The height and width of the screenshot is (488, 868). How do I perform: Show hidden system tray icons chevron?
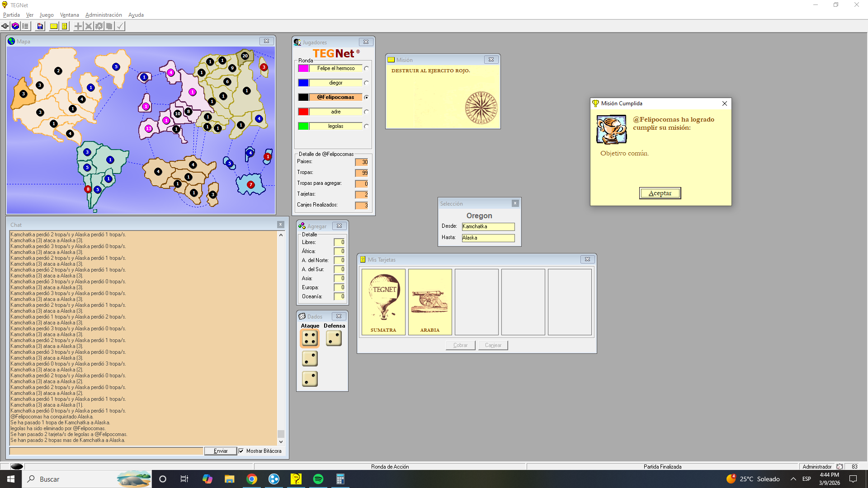(x=793, y=479)
